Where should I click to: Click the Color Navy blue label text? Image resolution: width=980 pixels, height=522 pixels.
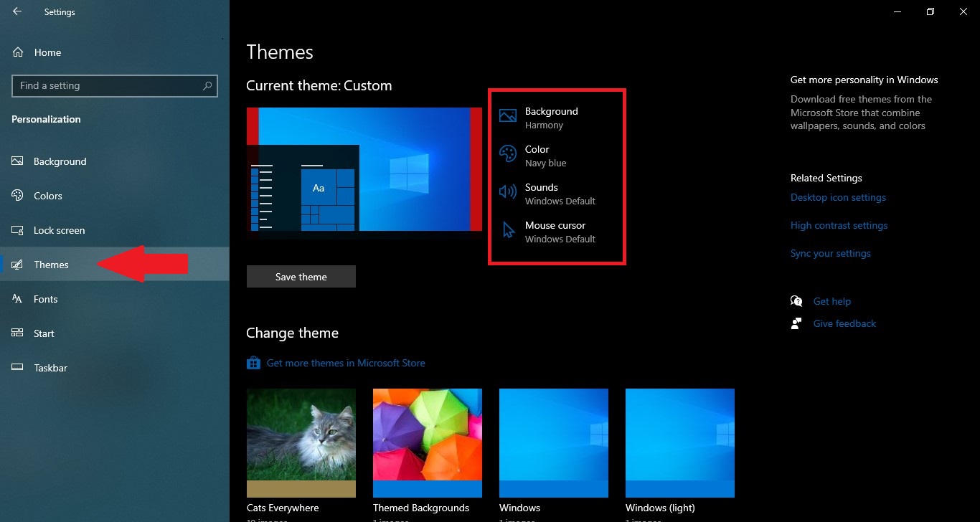point(545,156)
